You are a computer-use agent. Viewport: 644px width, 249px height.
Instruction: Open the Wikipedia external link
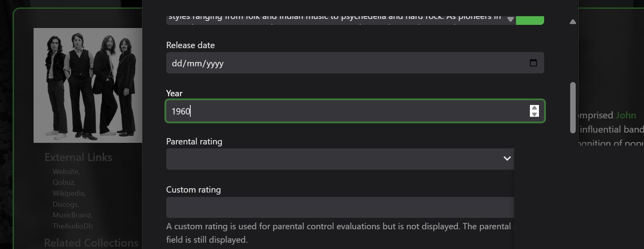69,193
